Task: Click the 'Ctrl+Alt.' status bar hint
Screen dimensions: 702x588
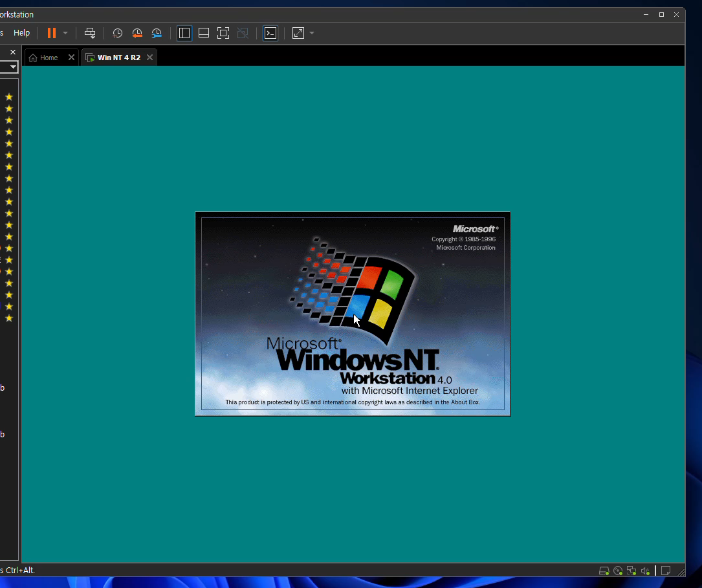Action: [x=20, y=570]
